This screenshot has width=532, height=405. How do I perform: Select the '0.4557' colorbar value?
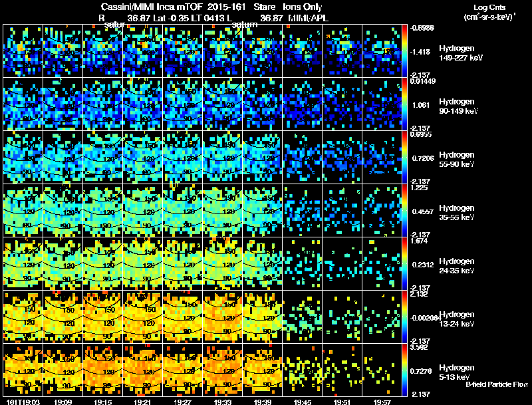(x=423, y=211)
